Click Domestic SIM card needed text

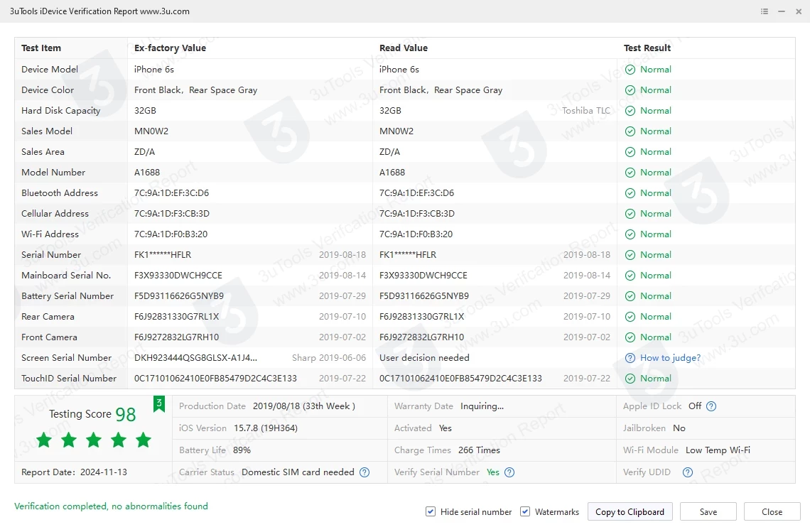pos(298,472)
